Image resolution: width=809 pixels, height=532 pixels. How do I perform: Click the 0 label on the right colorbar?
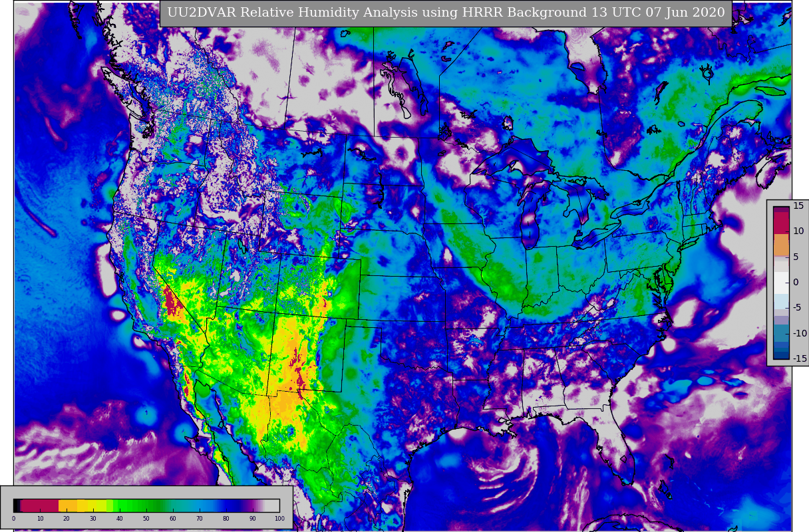coord(796,282)
